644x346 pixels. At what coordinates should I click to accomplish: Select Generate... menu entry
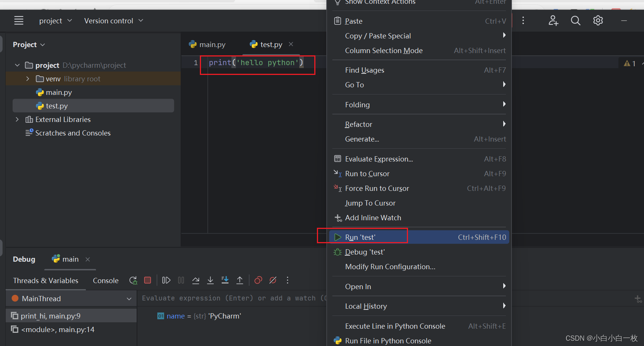tap(420, 139)
